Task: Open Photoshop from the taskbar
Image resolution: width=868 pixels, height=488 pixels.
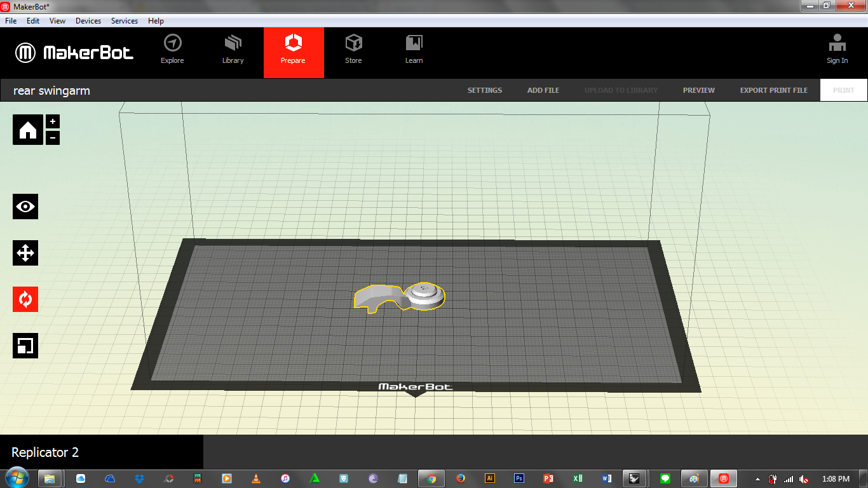Action: coord(519,478)
